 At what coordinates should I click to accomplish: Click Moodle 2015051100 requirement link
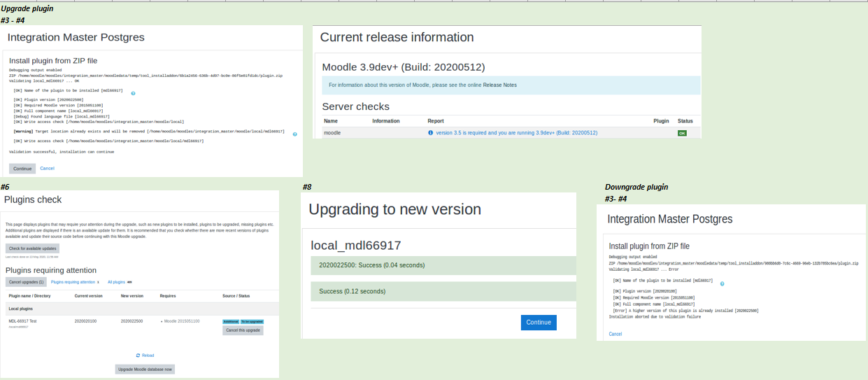point(181,321)
